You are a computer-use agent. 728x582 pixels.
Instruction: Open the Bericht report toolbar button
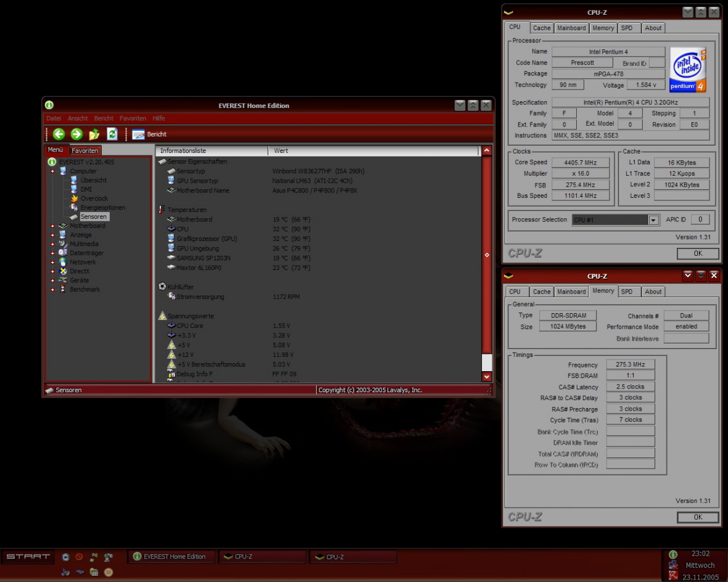click(x=149, y=134)
